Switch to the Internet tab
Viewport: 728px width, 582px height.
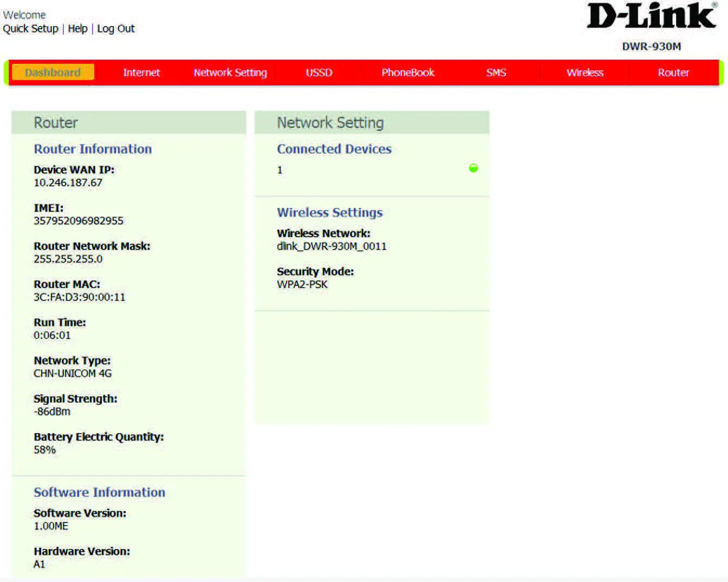pyautogui.click(x=141, y=72)
